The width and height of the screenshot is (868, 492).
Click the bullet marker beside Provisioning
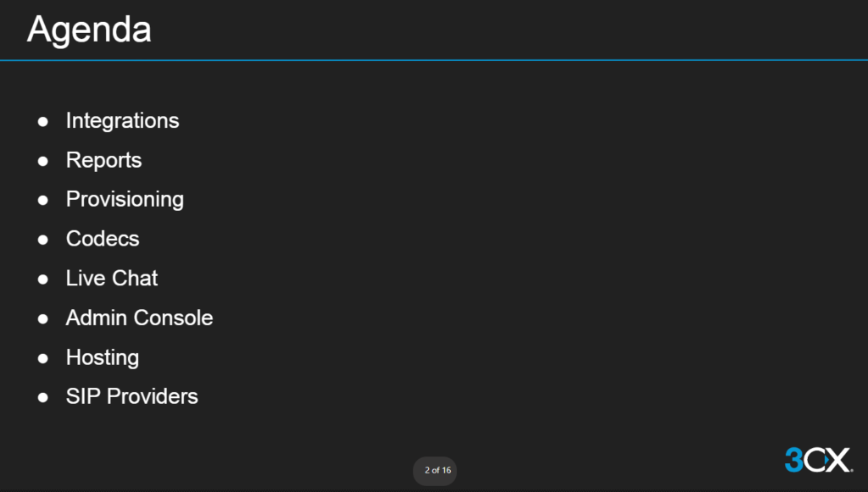[42, 200]
